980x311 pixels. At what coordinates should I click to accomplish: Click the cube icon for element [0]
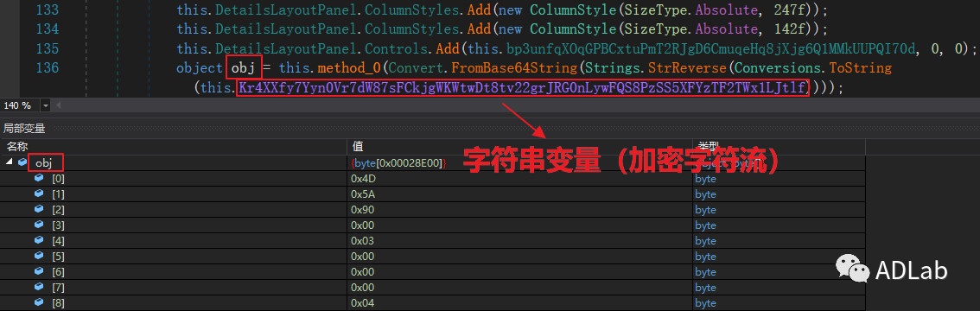(39, 178)
